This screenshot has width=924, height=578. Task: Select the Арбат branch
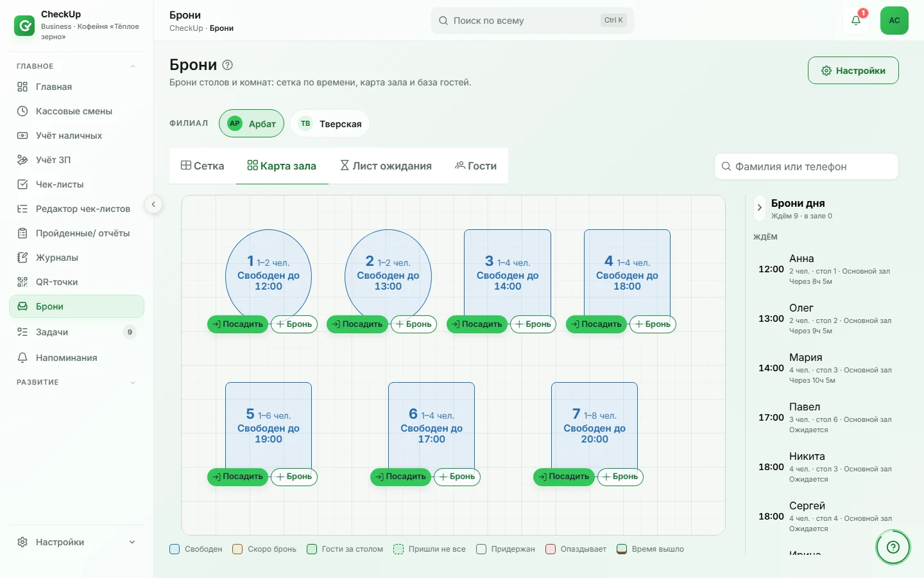tap(252, 123)
